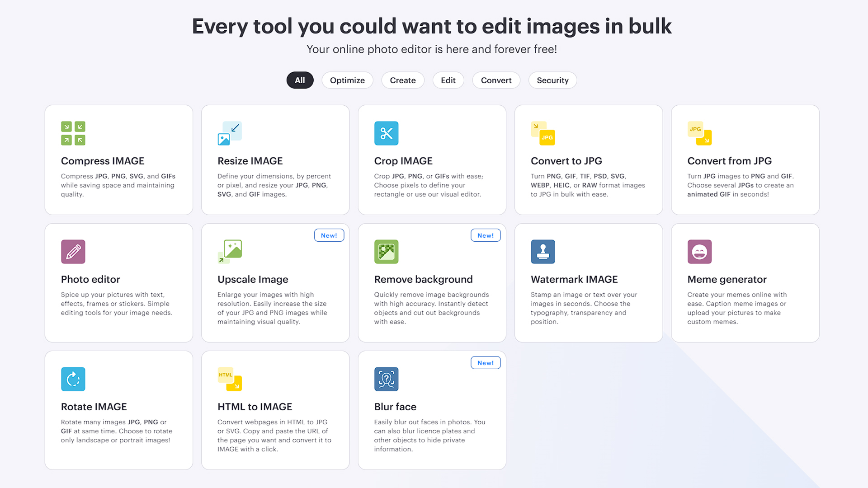Viewport: 868px width, 488px height.
Task: Open the Upscale Image title link
Action: coord(253,280)
